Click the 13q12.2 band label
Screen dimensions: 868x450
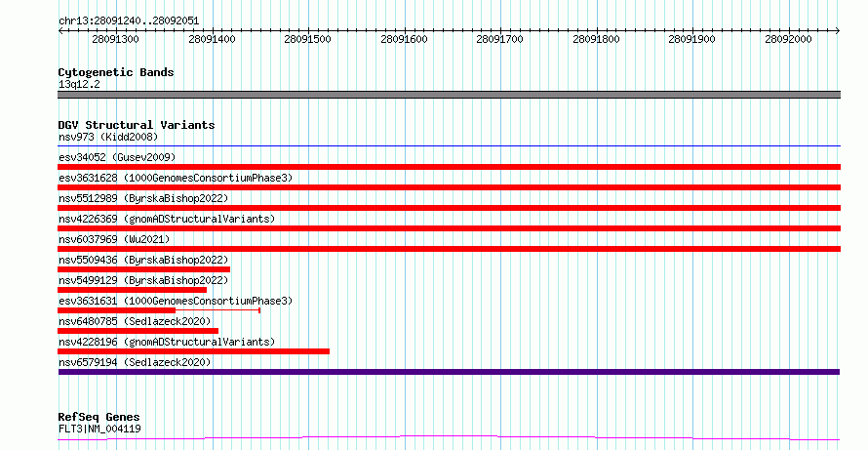click(79, 84)
